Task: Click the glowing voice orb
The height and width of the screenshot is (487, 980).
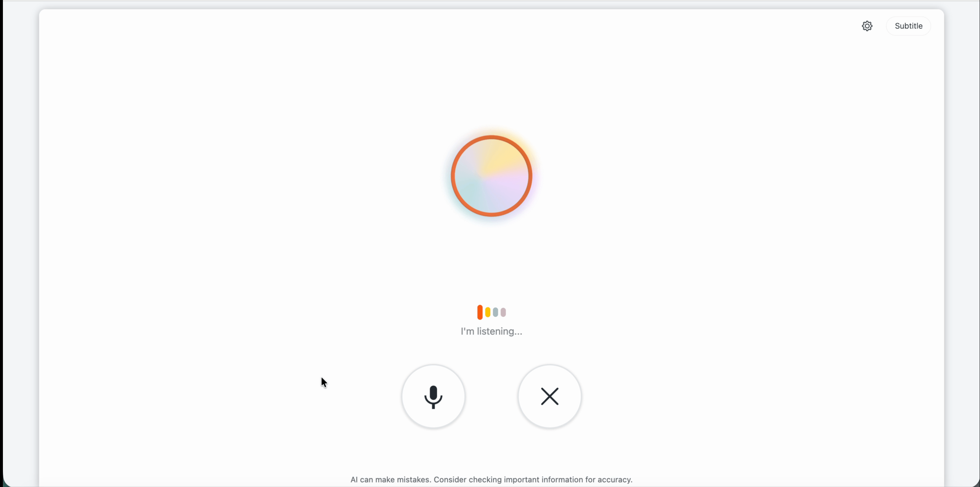Action: (492, 176)
